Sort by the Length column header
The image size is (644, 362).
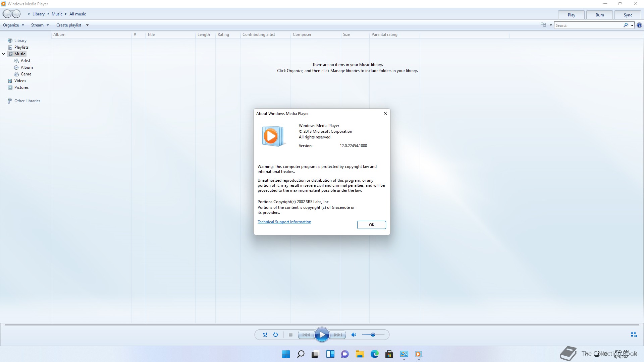tap(205, 35)
